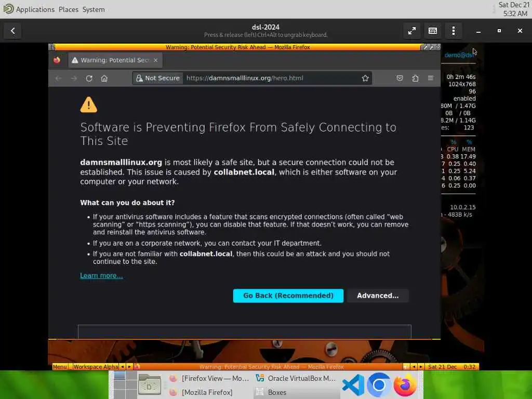The width and height of the screenshot is (532, 399).
Task: Click the DSL panel volume icon
Action: [406, 367]
